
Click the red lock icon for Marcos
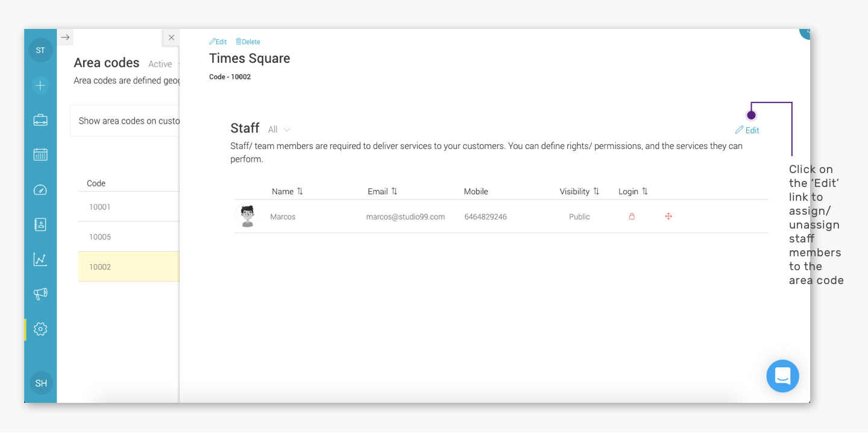pos(632,216)
